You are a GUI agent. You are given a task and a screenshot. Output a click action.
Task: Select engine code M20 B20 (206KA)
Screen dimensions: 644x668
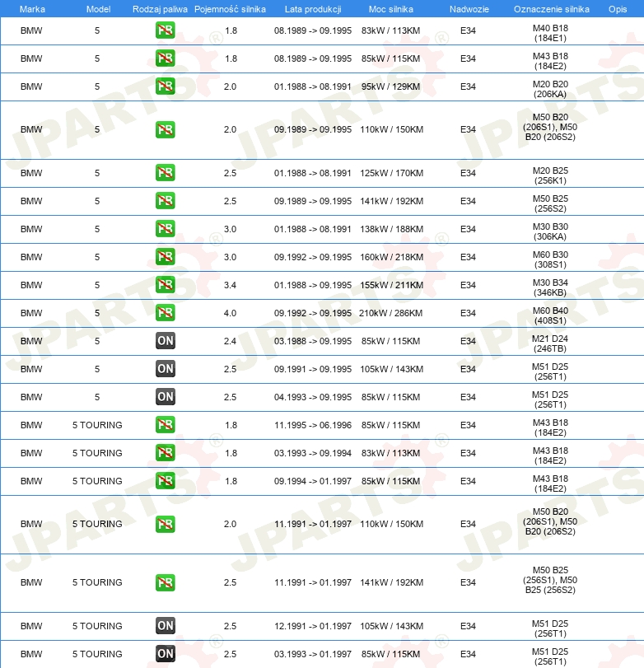pos(550,89)
